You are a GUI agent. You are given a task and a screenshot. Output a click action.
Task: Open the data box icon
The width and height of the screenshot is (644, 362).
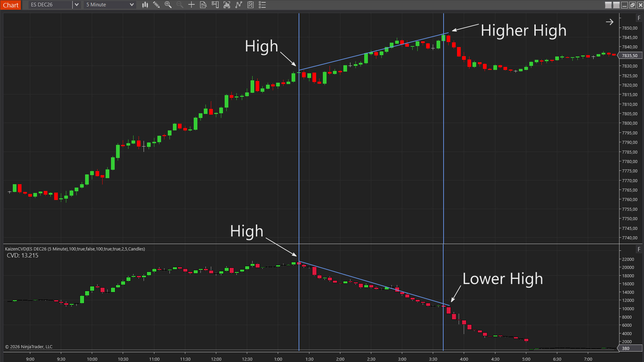(203, 5)
